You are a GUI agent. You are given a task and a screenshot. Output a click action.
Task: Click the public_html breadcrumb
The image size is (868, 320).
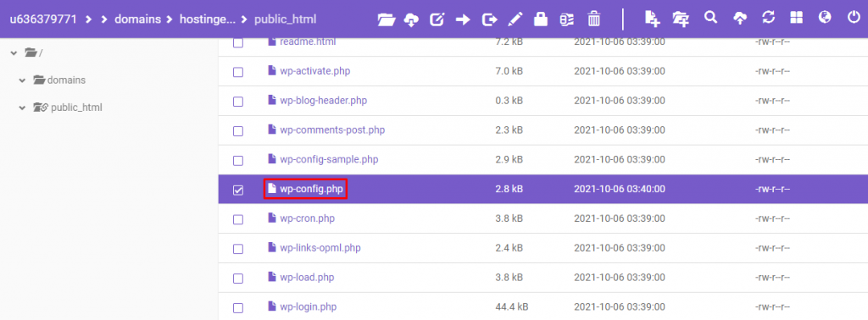285,20
